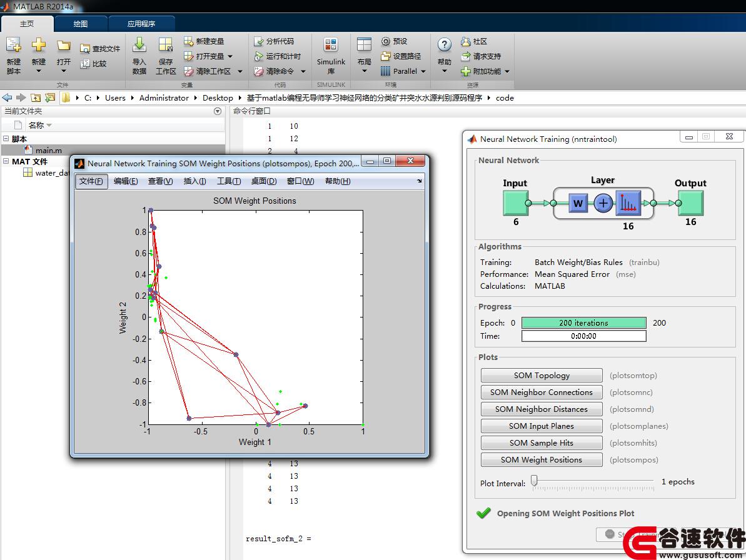
Task: Sort by the Name (名称) column header
Action: pos(36,126)
